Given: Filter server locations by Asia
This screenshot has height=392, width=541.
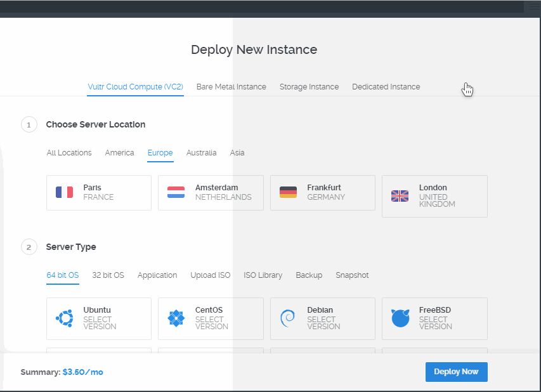Looking at the screenshot, I should (x=237, y=152).
